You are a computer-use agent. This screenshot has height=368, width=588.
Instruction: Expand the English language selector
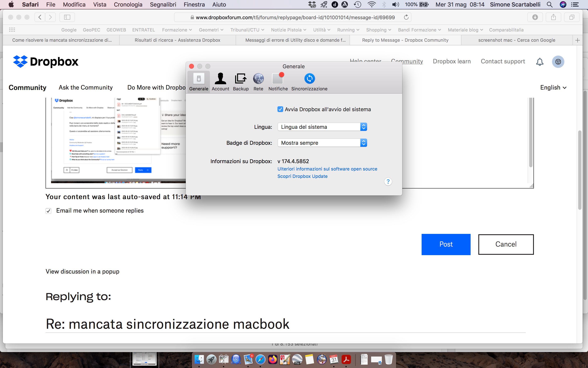click(553, 88)
